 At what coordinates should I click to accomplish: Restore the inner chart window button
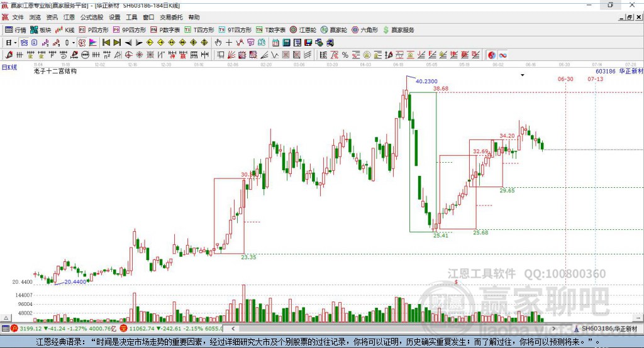629,17
